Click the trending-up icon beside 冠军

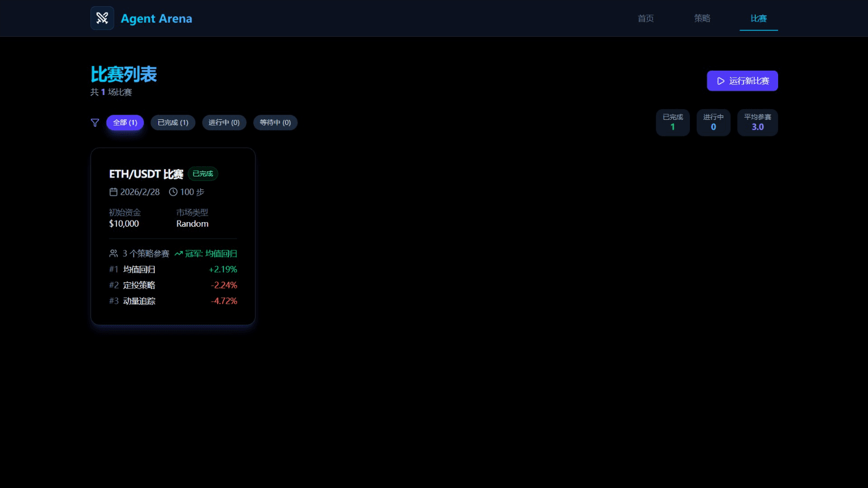click(179, 254)
